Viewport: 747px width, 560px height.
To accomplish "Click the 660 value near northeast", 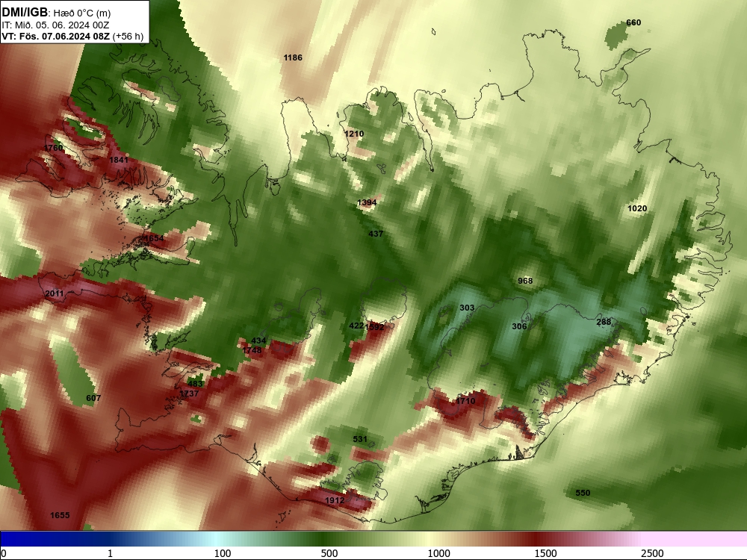I will point(633,22).
